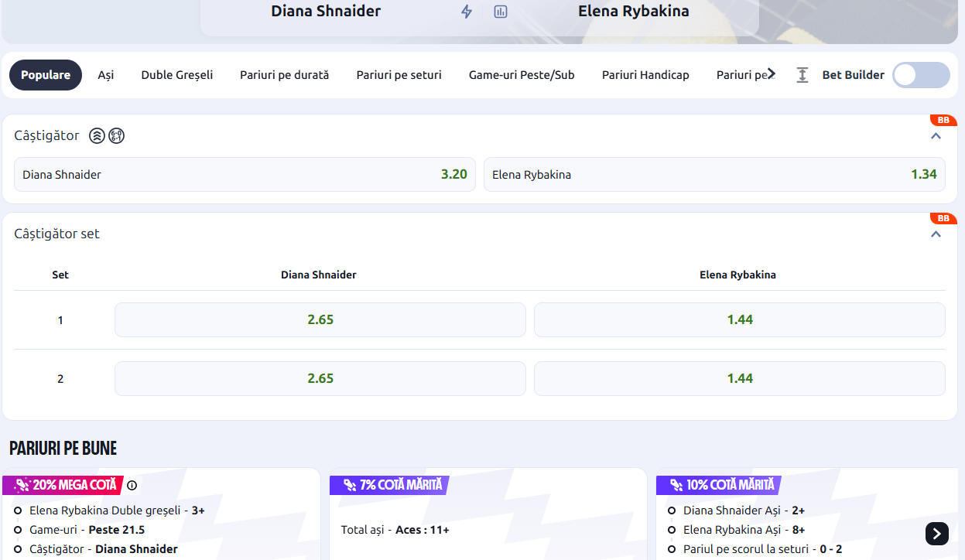Open the Pariuri Handicap tab
965x560 pixels.
645,75
